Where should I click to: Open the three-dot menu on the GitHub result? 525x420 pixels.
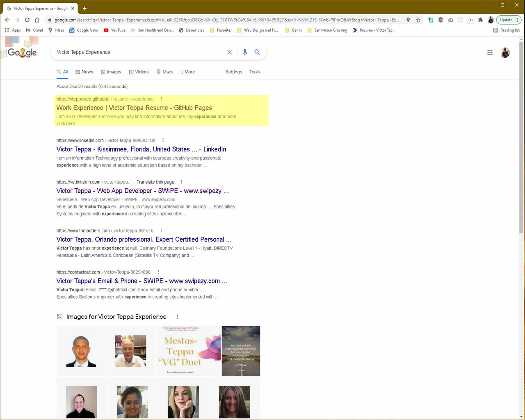click(x=161, y=98)
